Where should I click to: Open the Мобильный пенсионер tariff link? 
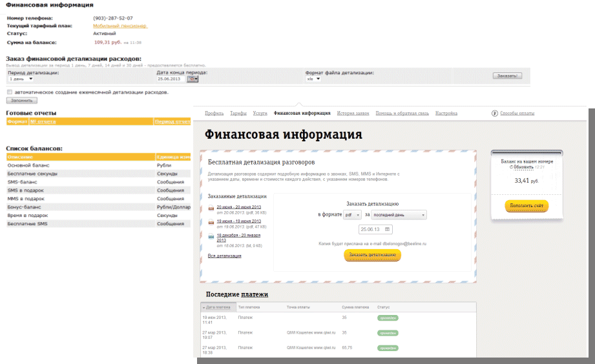click(120, 26)
